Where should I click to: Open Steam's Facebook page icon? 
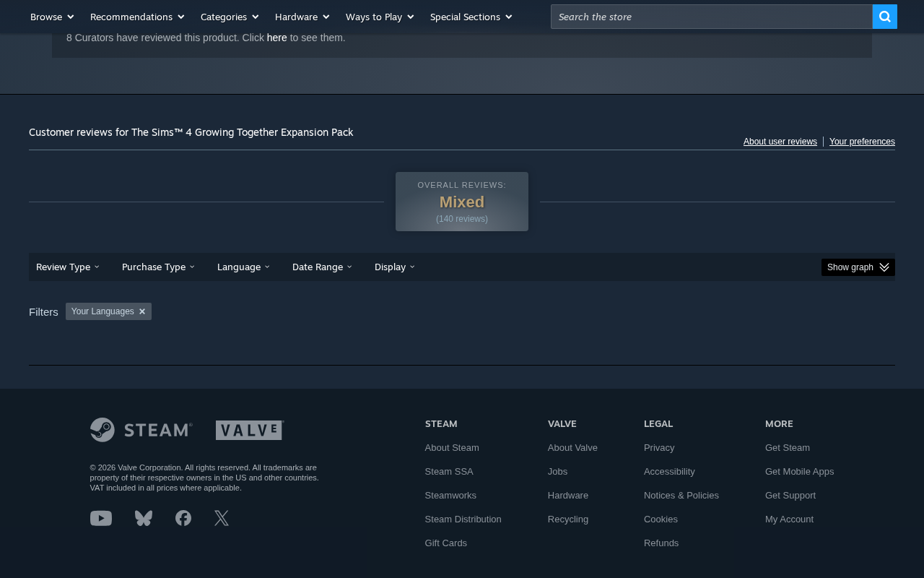[183, 518]
